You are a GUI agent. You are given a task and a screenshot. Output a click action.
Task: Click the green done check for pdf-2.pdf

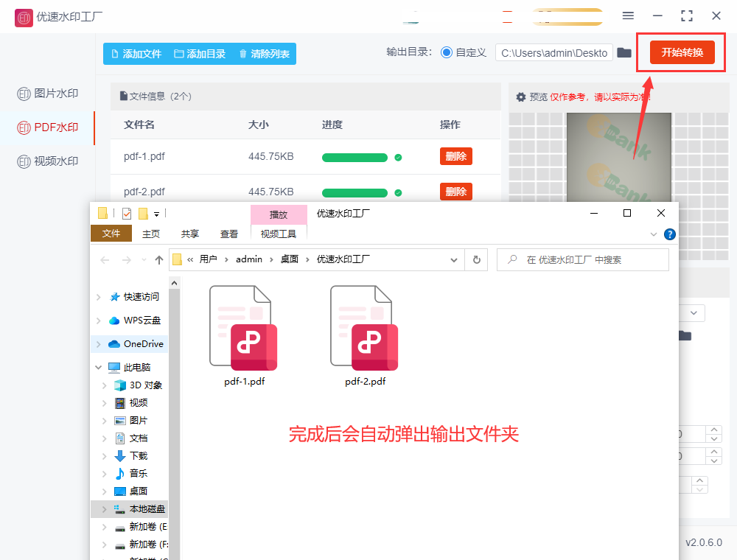pyautogui.click(x=398, y=193)
